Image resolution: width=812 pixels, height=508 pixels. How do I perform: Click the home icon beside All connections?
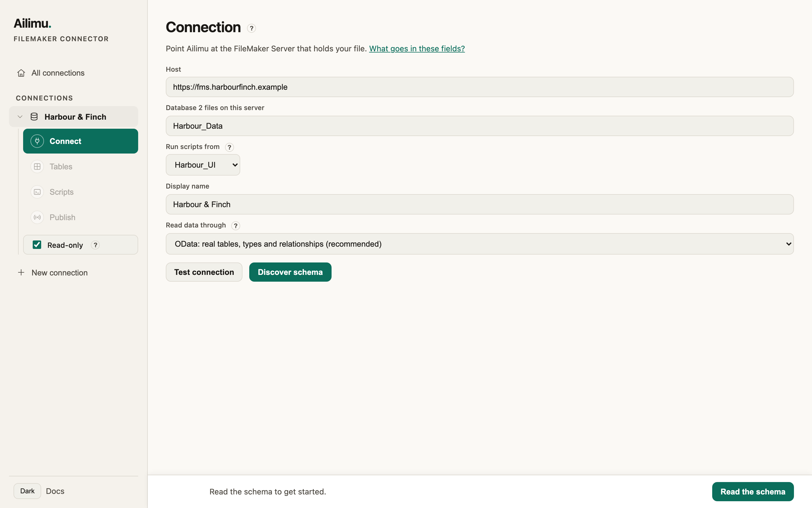[x=21, y=73]
